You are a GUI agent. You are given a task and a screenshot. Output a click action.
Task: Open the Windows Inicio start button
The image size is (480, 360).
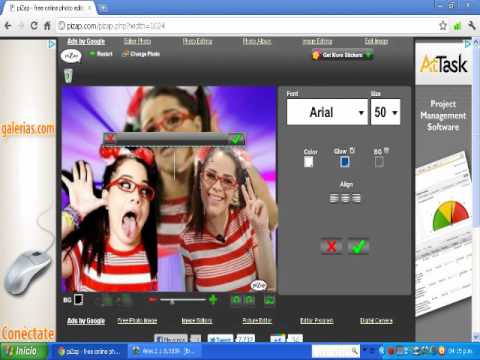[23, 351]
